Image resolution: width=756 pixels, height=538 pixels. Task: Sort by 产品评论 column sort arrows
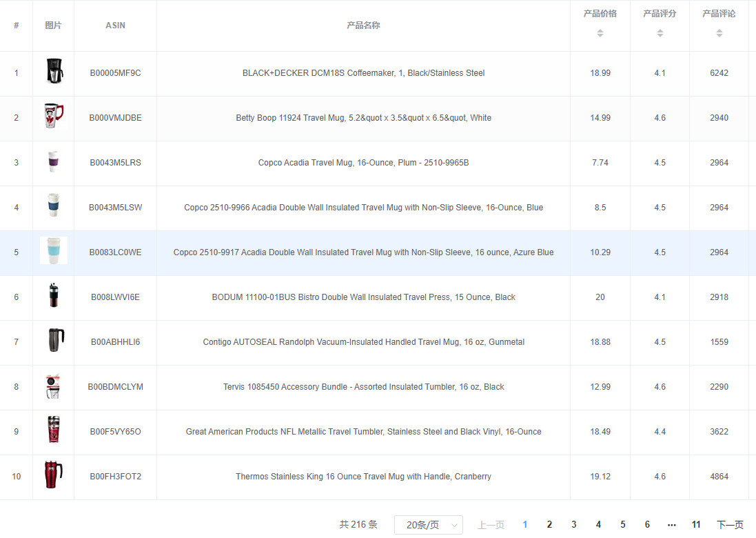(x=719, y=33)
